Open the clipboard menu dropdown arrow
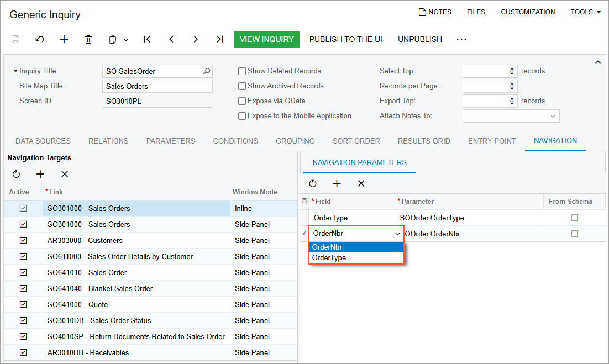The image size is (609, 364). pos(126,40)
